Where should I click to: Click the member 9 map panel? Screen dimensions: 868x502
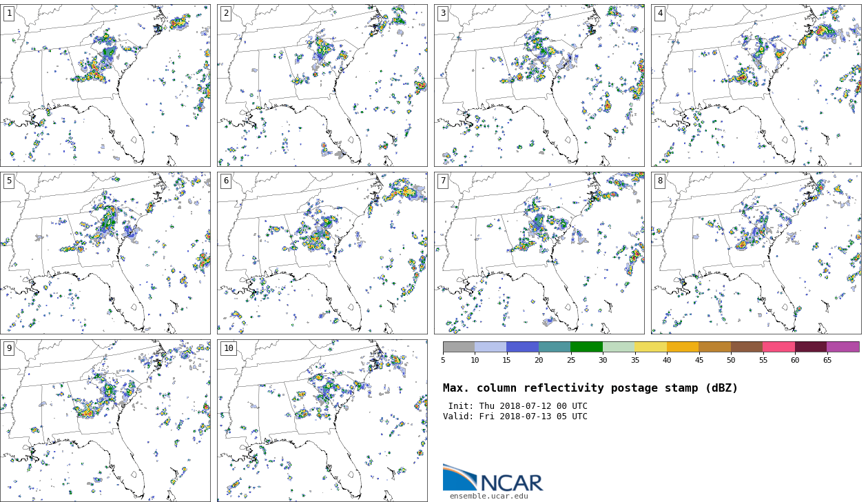pos(105,420)
